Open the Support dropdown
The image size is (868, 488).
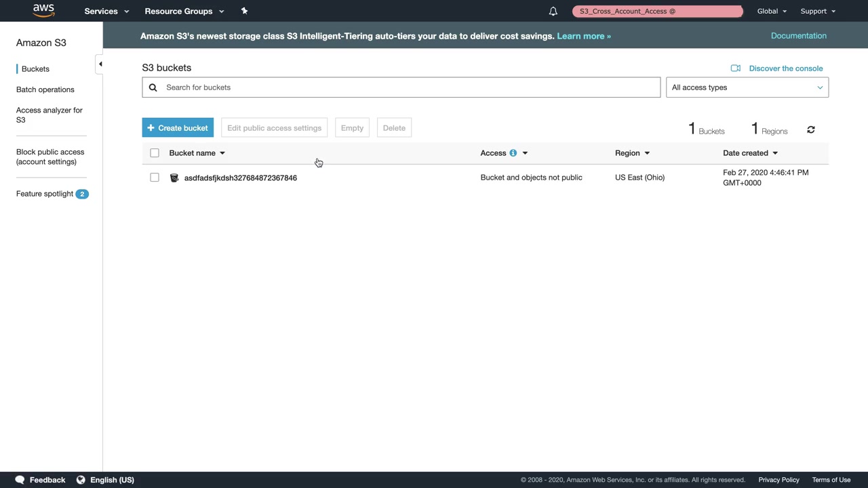(x=818, y=11)
